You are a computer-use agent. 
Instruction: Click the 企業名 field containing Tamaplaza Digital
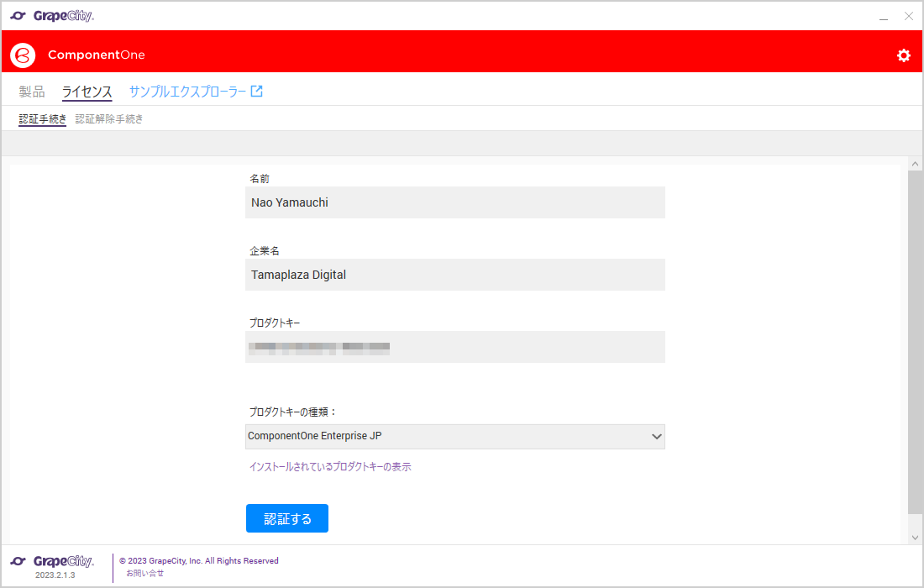click(x=455, y=275)
